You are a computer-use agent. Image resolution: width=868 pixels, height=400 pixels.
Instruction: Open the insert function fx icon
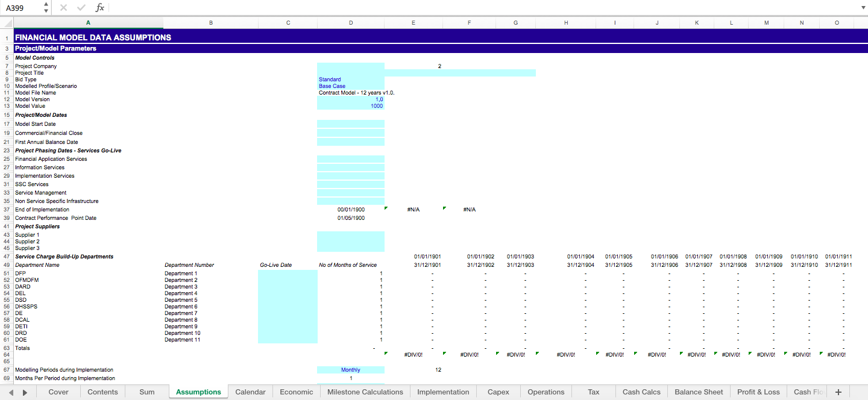click(100, 8)
